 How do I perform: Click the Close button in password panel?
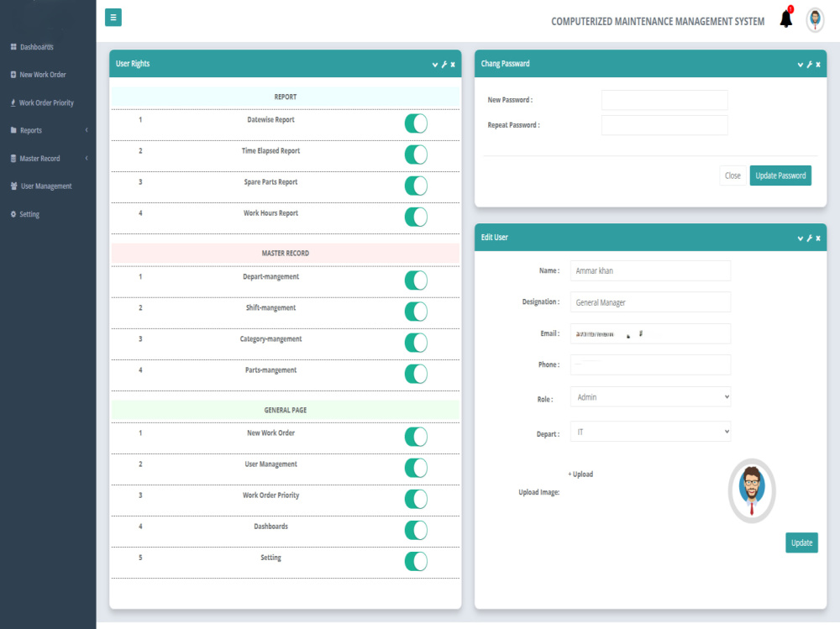coord(732,176)
